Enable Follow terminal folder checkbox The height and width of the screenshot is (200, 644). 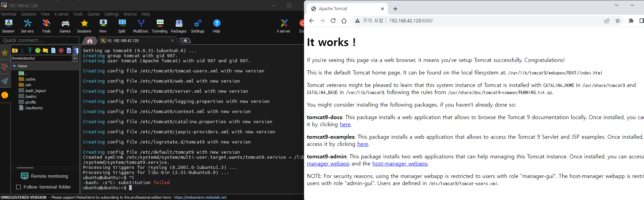(19, 187)
